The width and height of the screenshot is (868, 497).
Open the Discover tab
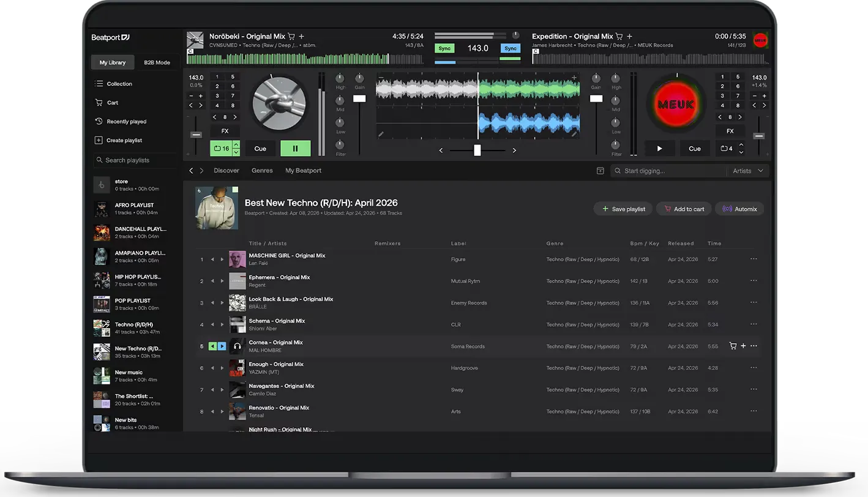[226, 171]
